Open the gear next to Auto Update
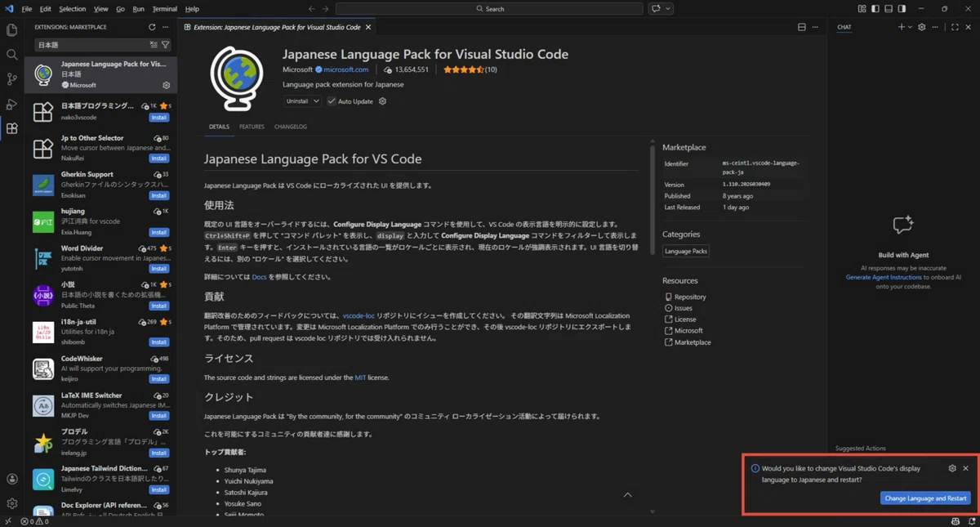 point(382,101)
